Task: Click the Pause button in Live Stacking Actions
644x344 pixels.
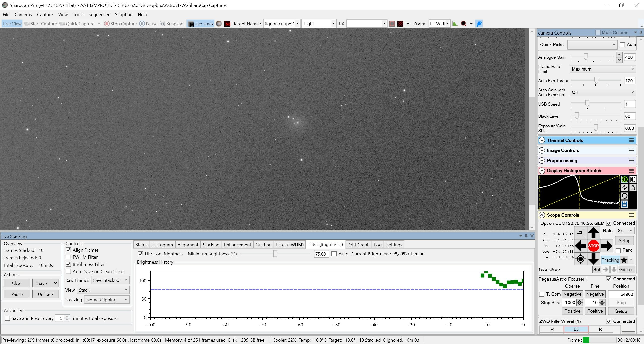Action: pyautogui.click(x=17, y=294)
